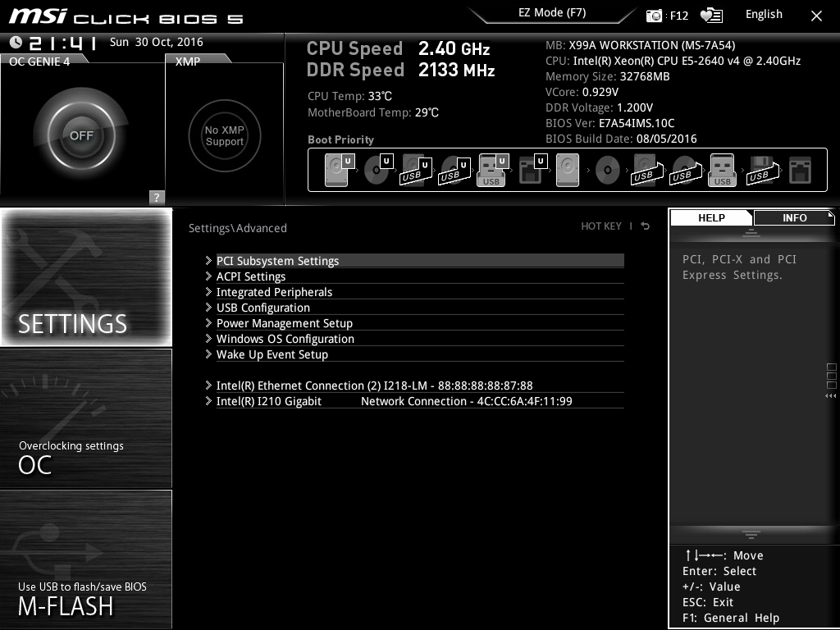Click the Boot Priority label

340,139
